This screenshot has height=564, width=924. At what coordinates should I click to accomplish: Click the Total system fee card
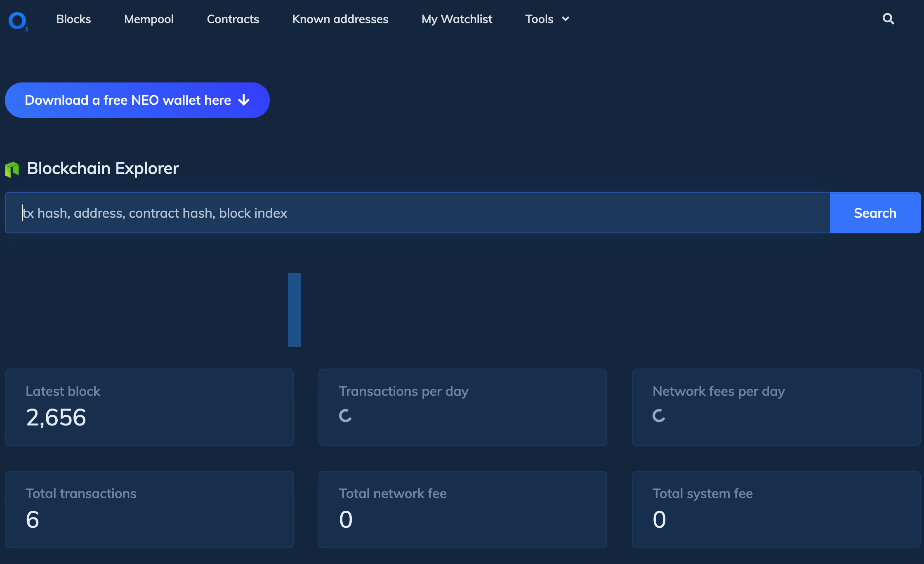(x=775, y=509)
